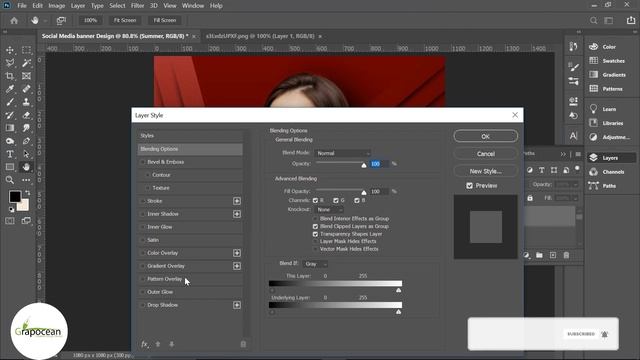Add another Inner Shadow with plus button
Viewport: 640px width, 360px height.
pos(237,214)
